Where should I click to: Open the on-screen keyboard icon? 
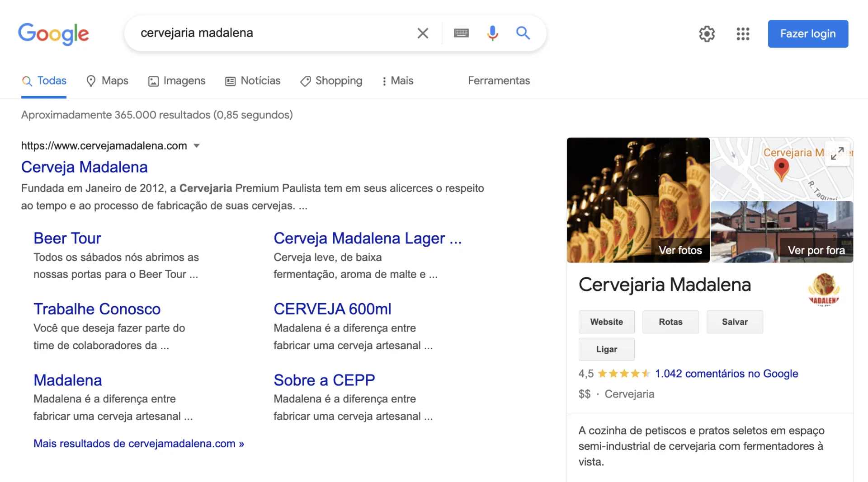tap(461, 33)
